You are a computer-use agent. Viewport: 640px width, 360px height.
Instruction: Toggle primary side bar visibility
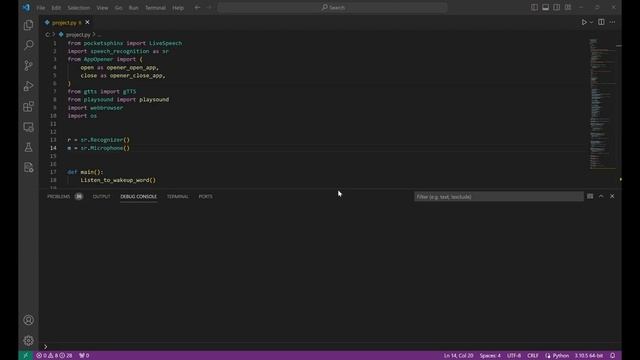[x=534, y=7]
